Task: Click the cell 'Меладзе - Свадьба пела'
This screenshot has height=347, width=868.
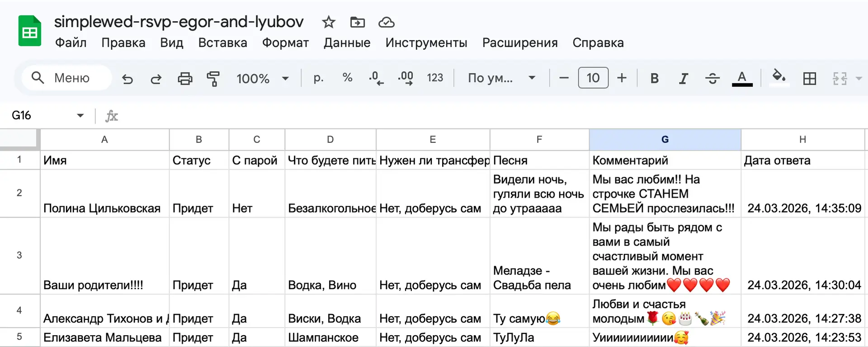Action: [x=539, y=256]
